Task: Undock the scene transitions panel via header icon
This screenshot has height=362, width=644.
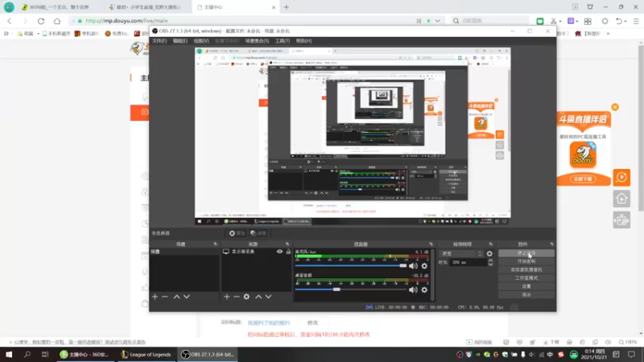Action: point(490,245)
